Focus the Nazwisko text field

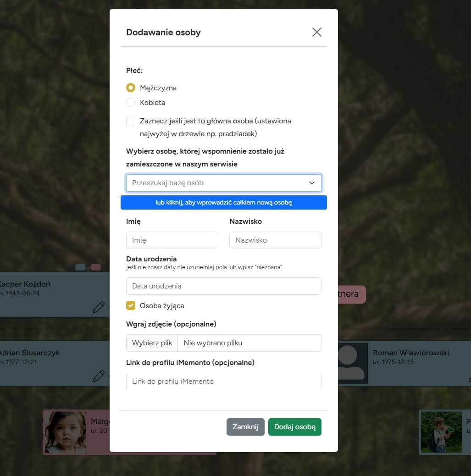point(275,240)
